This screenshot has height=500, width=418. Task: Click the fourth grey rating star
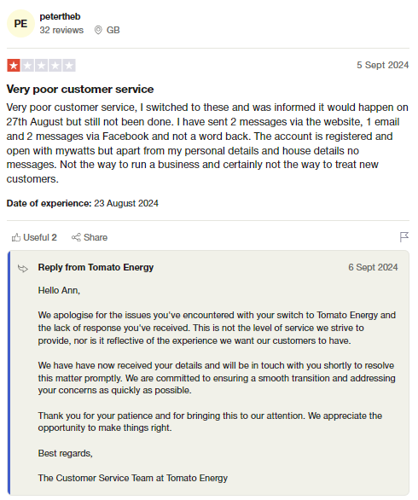click(55, 65)
